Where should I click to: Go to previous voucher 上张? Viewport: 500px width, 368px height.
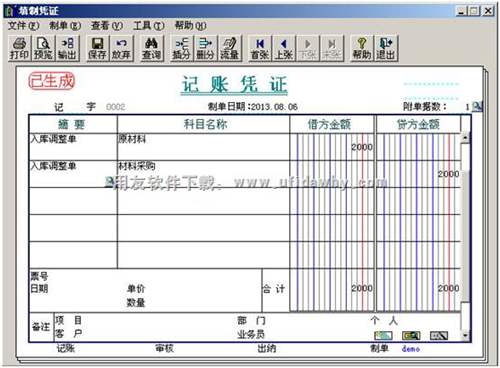(284, 48)
